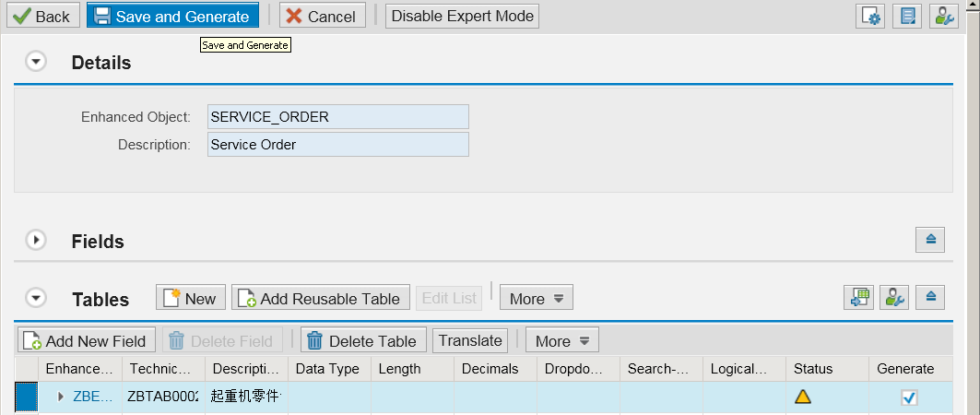This screenshot has height=415, width=980.
Task: Click the Disable Expert Mode button
Action: 462,16
